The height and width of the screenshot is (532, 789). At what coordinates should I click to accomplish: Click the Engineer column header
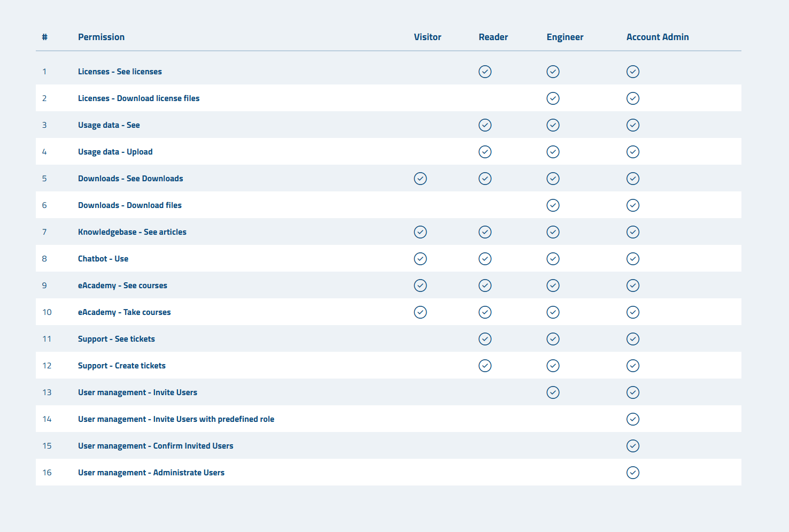coord(564,37)
